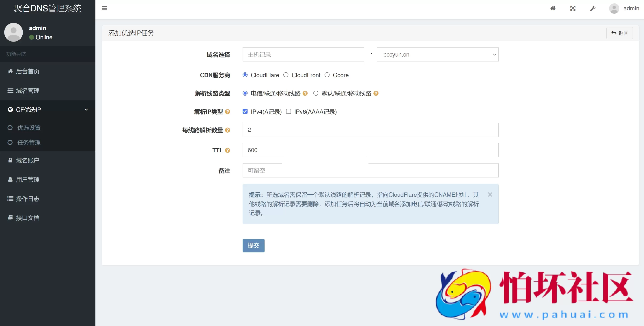Image resolution: width=644 pixels, height=326 pixels.
Task: Submit the form with 提交 button
Action: (253, 246)
